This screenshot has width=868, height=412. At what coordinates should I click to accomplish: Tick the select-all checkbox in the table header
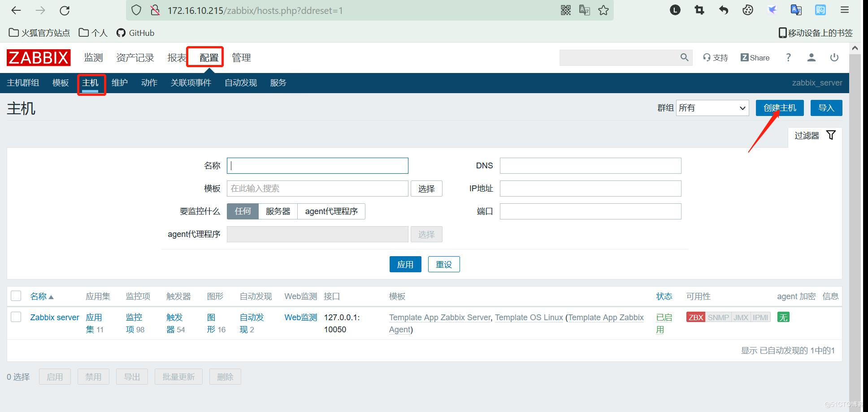[x=16, y=296]
